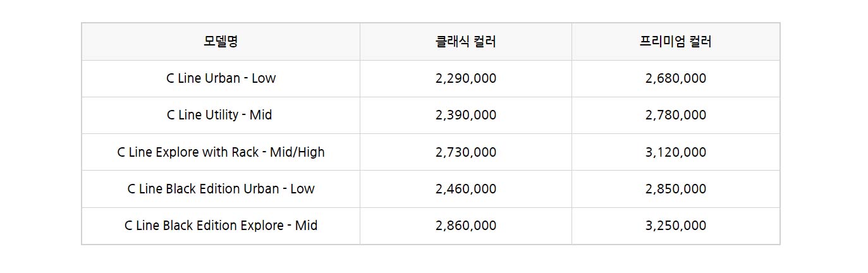The height and width of the screenshot is (273, 868).
Task: Click the 2,780,000 premium price
Action: [x=676, y=115]
